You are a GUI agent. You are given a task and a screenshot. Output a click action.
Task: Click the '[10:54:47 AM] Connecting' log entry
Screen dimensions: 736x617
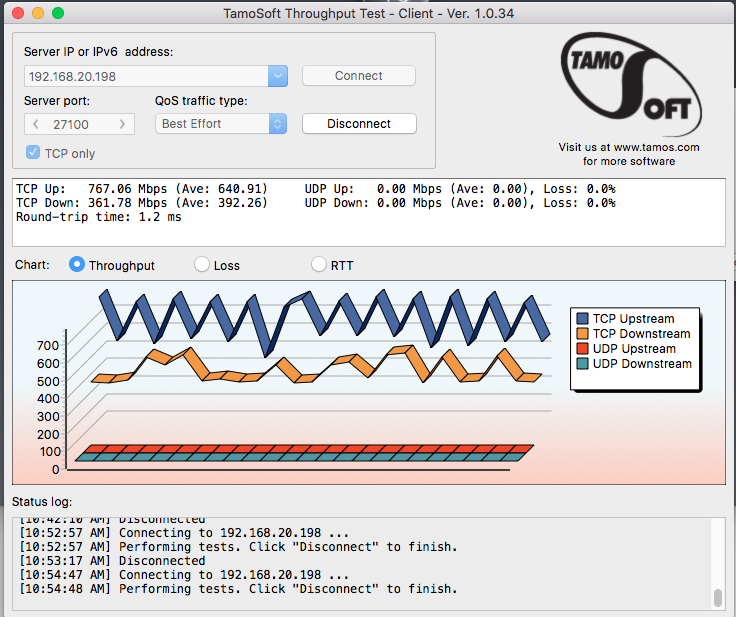coord(184,575)
